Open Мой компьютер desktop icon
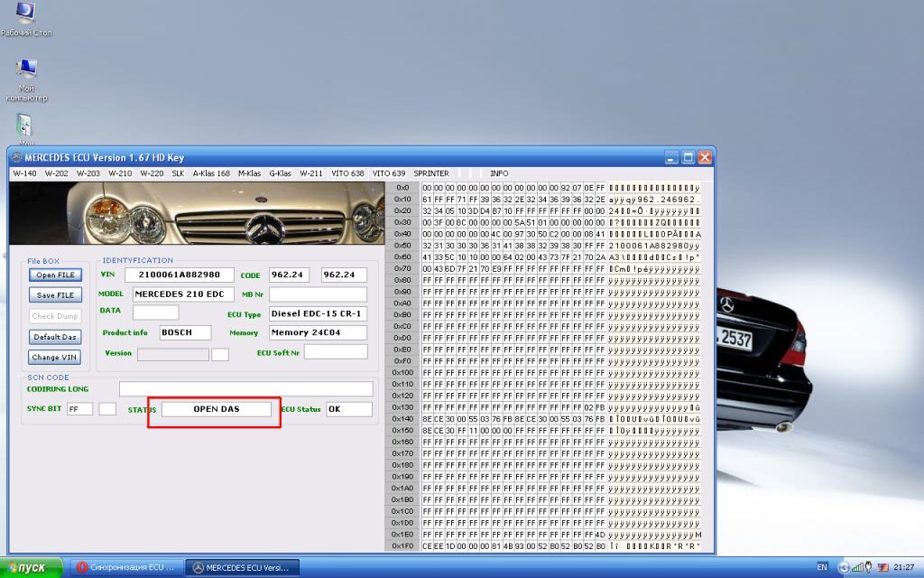 pos(26,80)
